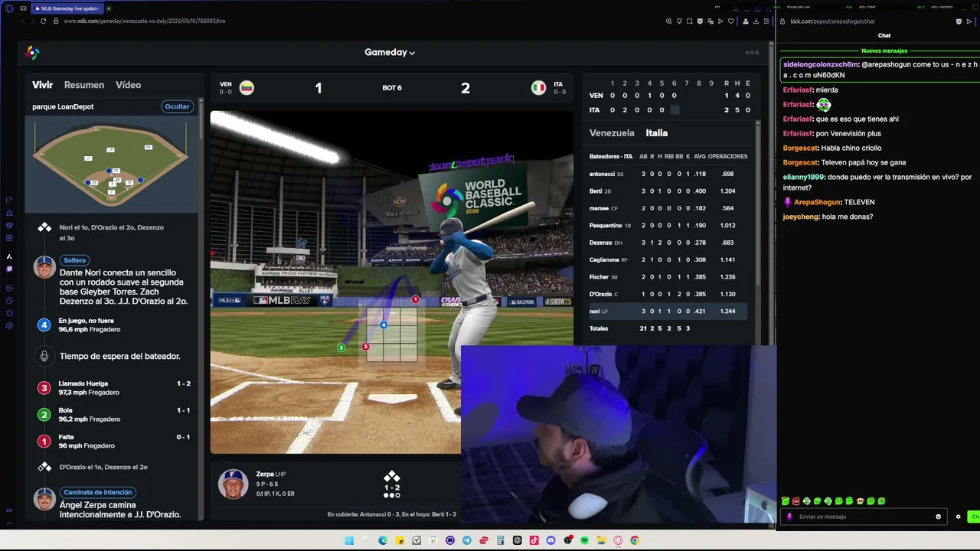The height and width of the screenshot is (551, 980).
Task: Open Discord from the taskbar
Action: 550,540
